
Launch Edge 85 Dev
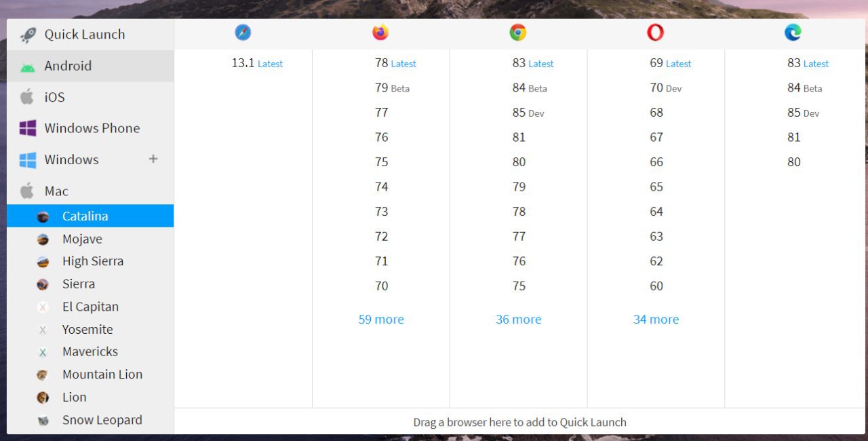coord(803,113)
